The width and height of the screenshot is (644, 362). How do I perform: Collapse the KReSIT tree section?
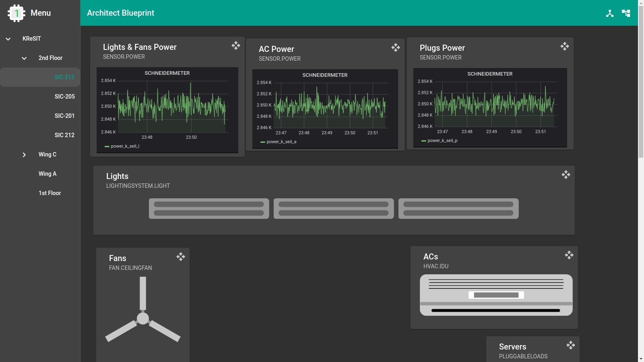[x=8, y=39]
